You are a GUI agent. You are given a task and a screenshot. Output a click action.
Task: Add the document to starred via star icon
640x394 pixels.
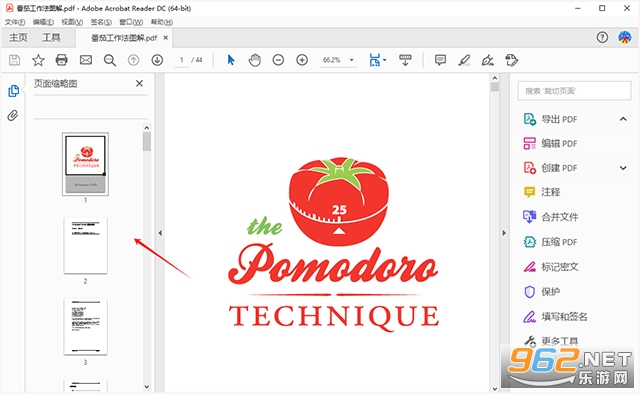tap(38, 60)
